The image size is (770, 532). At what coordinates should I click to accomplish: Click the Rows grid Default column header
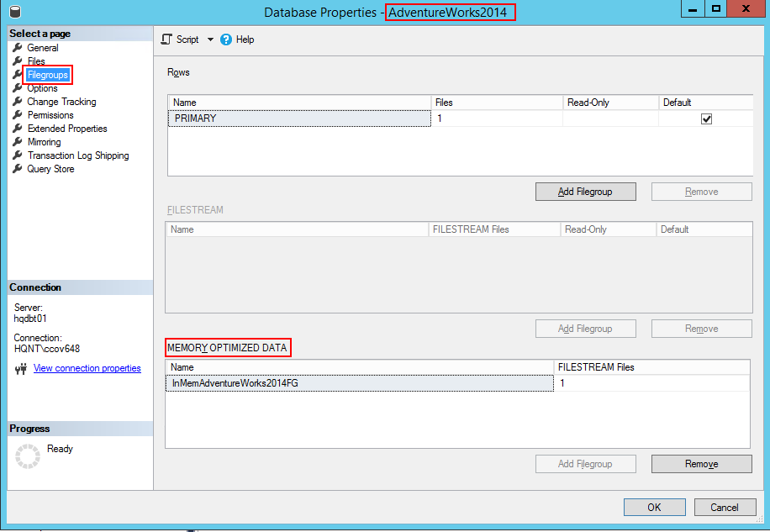tap(705, 103)
